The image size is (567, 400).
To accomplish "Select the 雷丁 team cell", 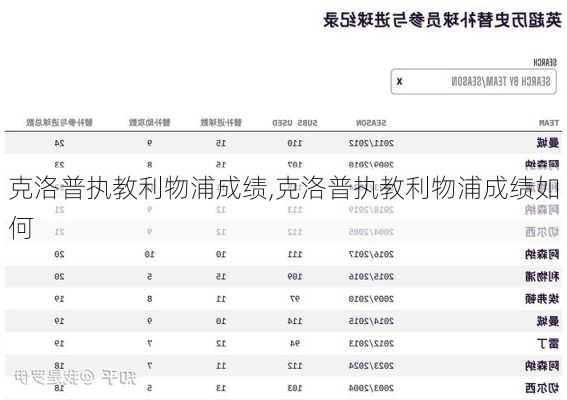I will (548, 343).
